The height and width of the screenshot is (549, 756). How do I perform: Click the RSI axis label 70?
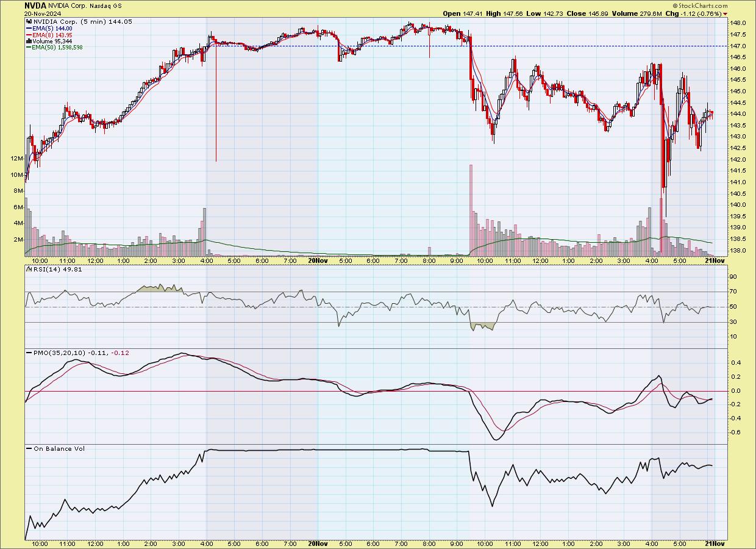click(735, 292)
